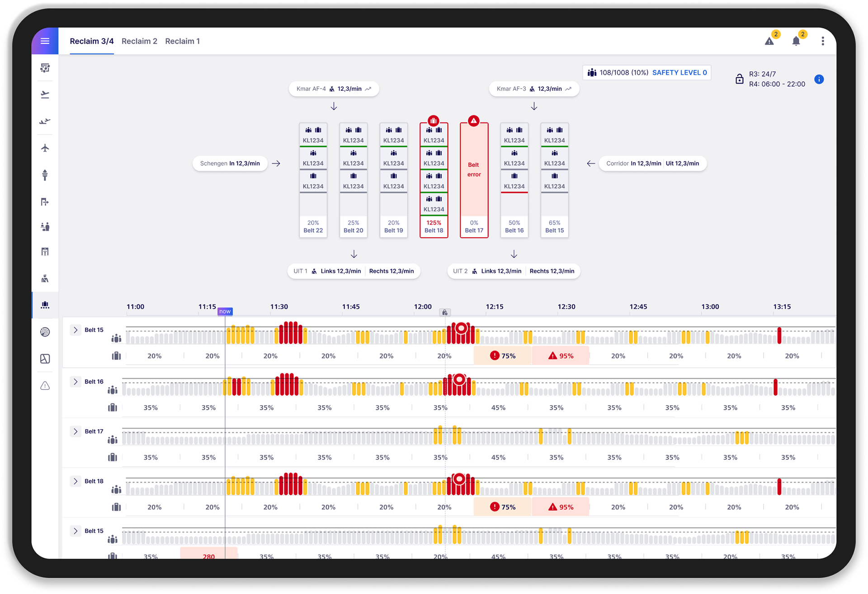This screenshot has height=594, width=868.
Task: Click the Kmar AF-4 flow pill
Action: (334, 89)
